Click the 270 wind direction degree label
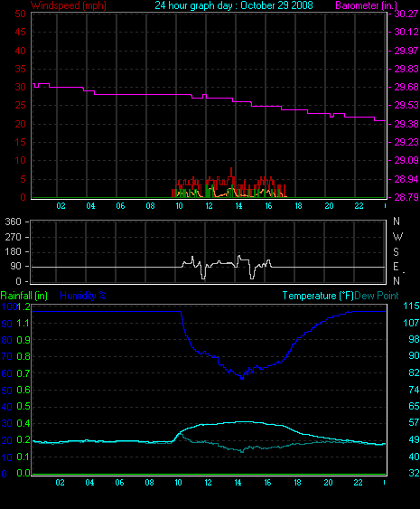Screen dimensions: 420x509 click(x=14, y=237)
